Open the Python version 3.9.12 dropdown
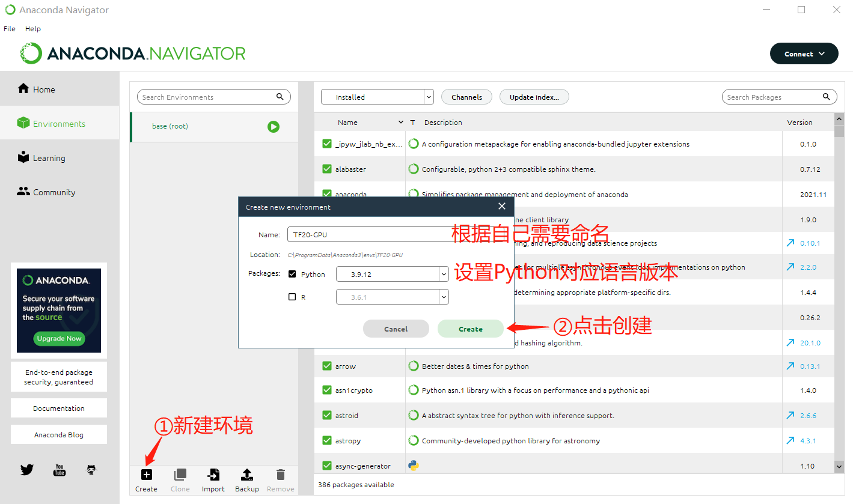The image size is (853, 504). 392,275
